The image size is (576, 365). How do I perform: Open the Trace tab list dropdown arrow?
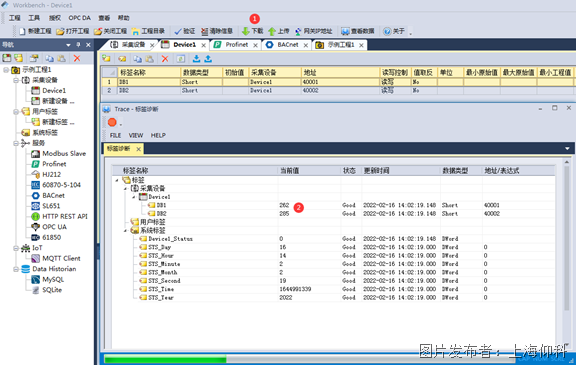(567, 148)
